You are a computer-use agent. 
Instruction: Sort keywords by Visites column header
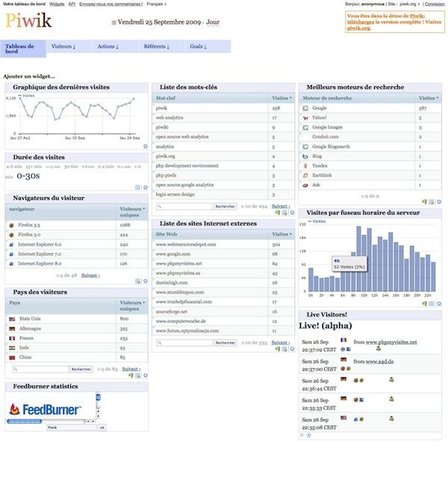[x=281, y=98]
